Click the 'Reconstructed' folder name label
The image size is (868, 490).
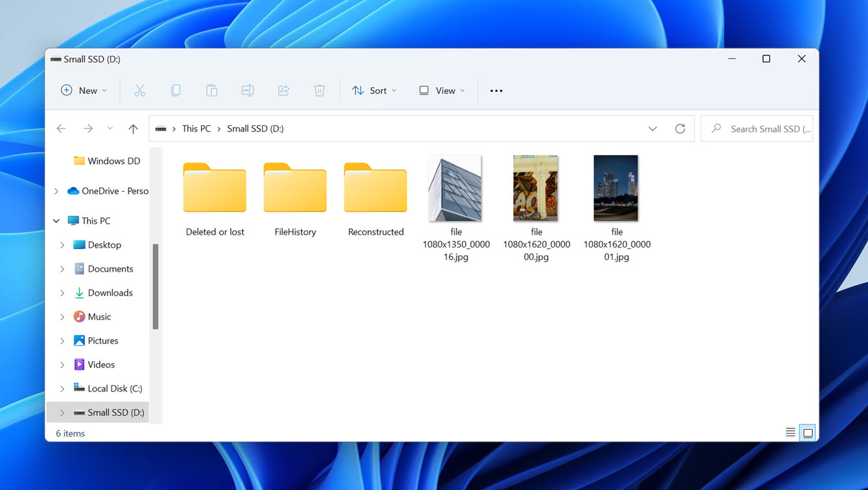376,232
